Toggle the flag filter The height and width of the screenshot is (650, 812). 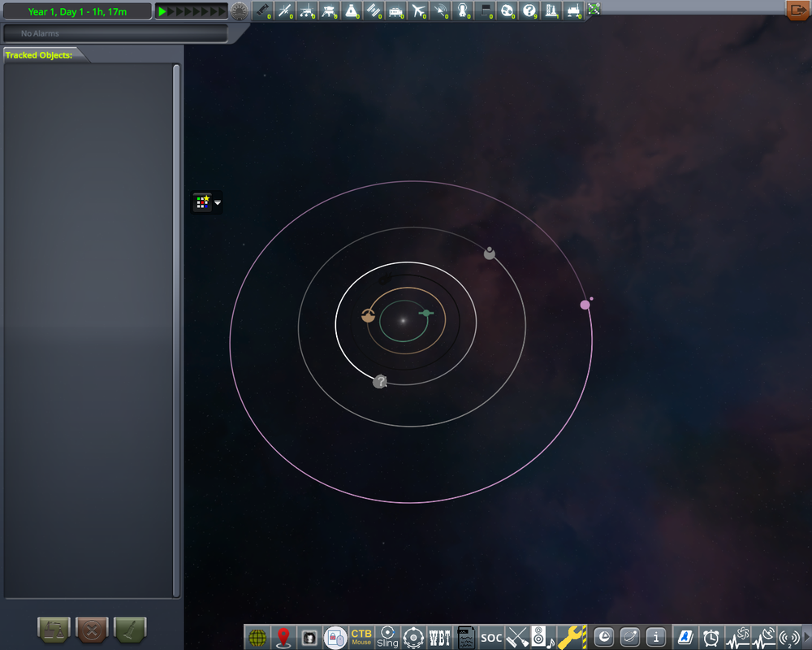(486, 11)
